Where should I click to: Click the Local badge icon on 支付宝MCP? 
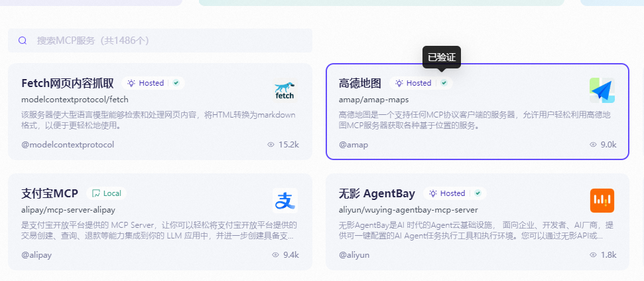[x=96, y=193]
